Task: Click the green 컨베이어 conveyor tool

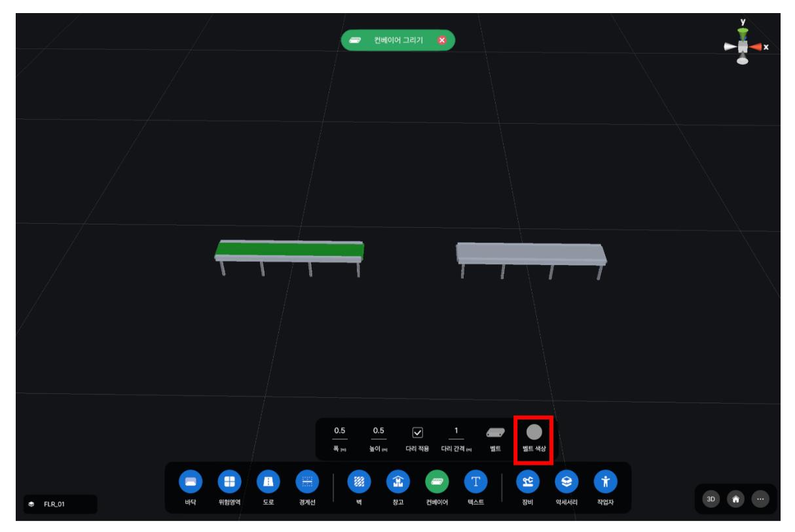Action: (x=436, y=482)
